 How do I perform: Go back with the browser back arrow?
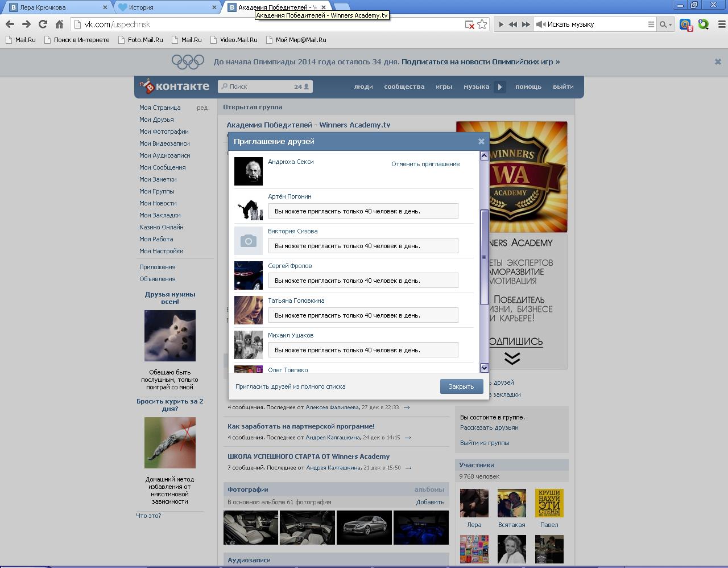click(10, 24)
